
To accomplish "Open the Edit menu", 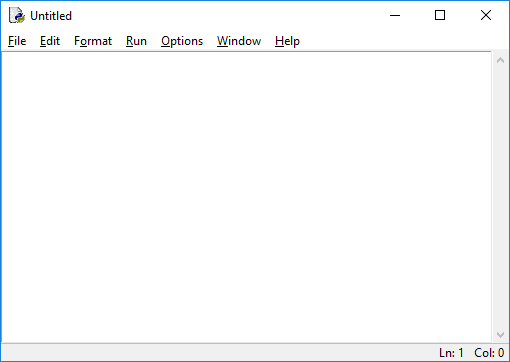I will point(50,41).
